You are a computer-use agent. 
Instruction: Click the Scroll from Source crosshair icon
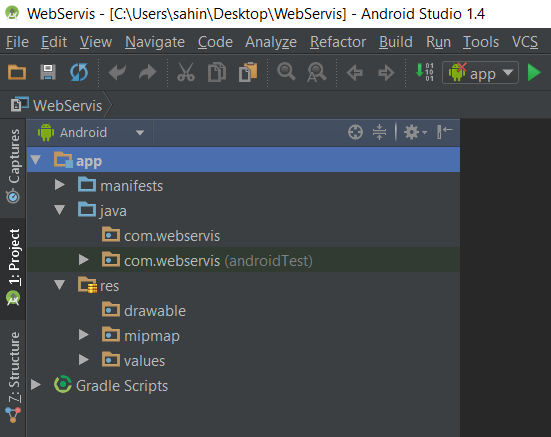355,132
